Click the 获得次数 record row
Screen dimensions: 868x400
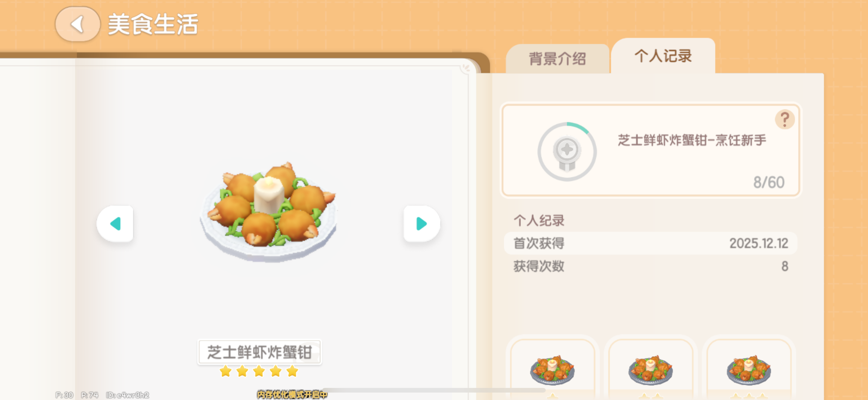tap(650, 266)
